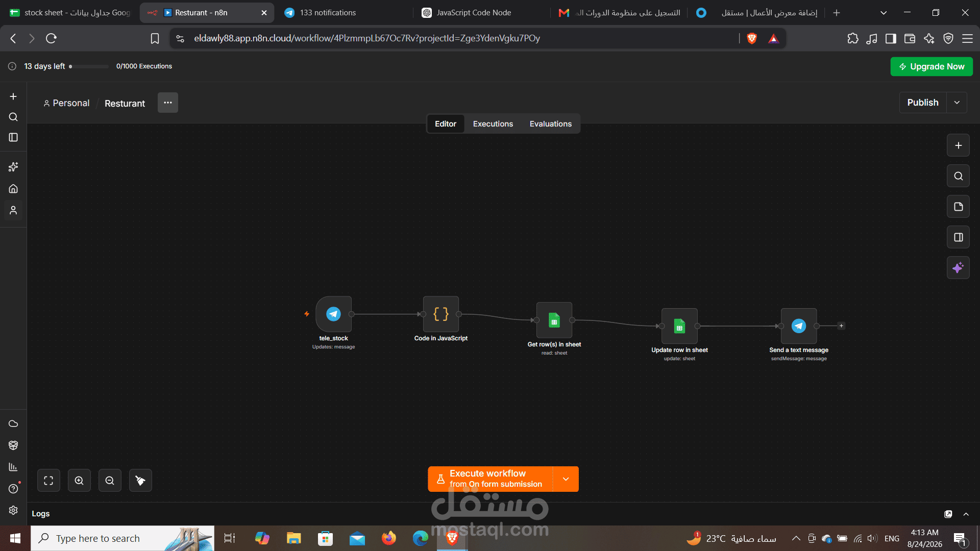
Task: Bookmark this page icon
Action: click(155, 38)
